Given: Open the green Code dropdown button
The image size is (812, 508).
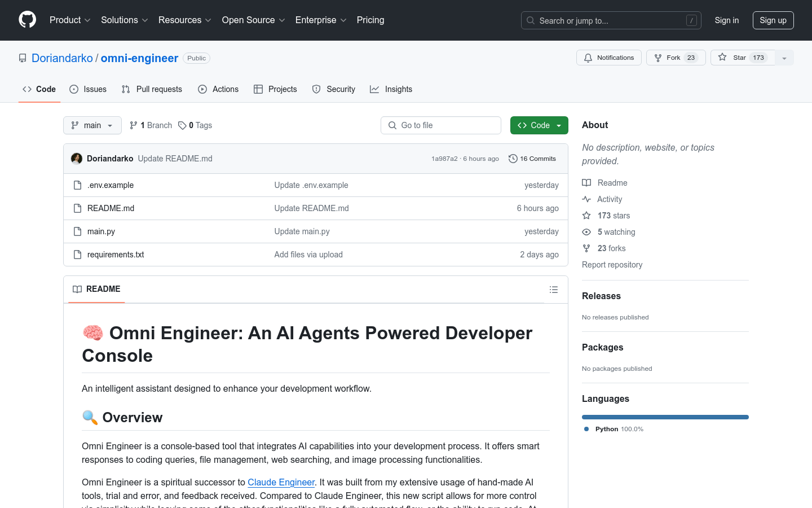Looking at the screenshot, I should tap(539, 125).
